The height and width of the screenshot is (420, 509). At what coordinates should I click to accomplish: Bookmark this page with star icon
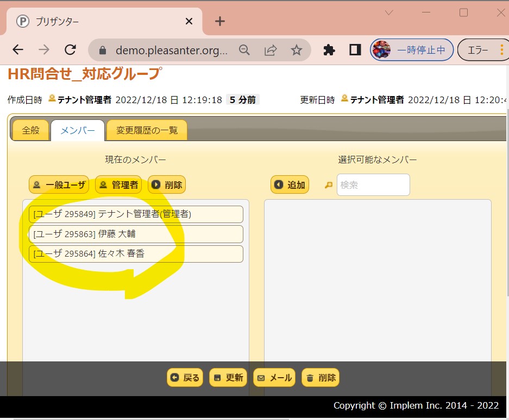(x=296, y=50)
